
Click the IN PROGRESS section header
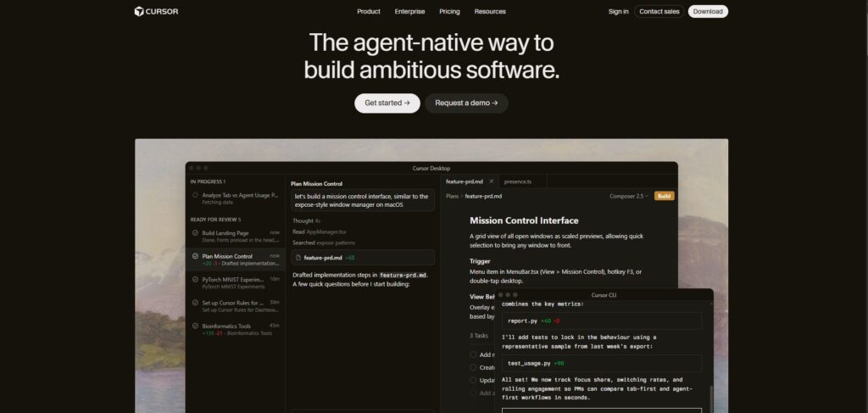pos(208,181)
